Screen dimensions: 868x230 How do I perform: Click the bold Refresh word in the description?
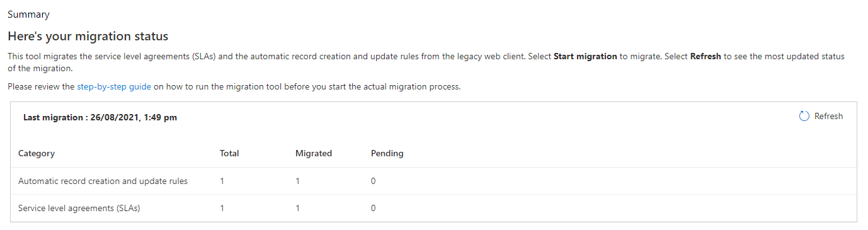[x=705, y=56]
